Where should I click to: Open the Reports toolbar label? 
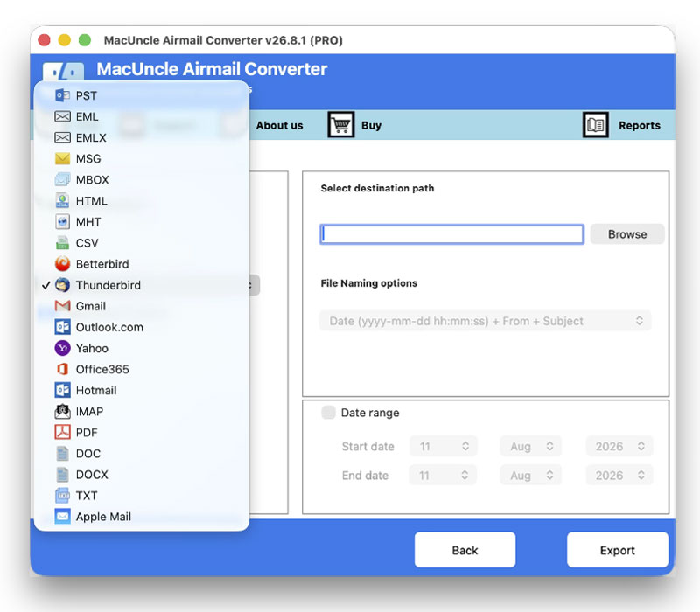point(640,125)
